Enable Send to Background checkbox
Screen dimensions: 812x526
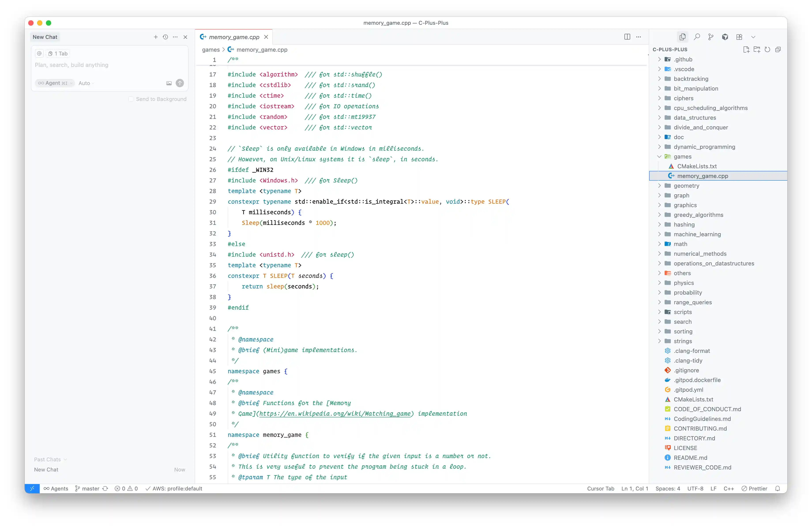pyautogui.click(x=131, y=99)
